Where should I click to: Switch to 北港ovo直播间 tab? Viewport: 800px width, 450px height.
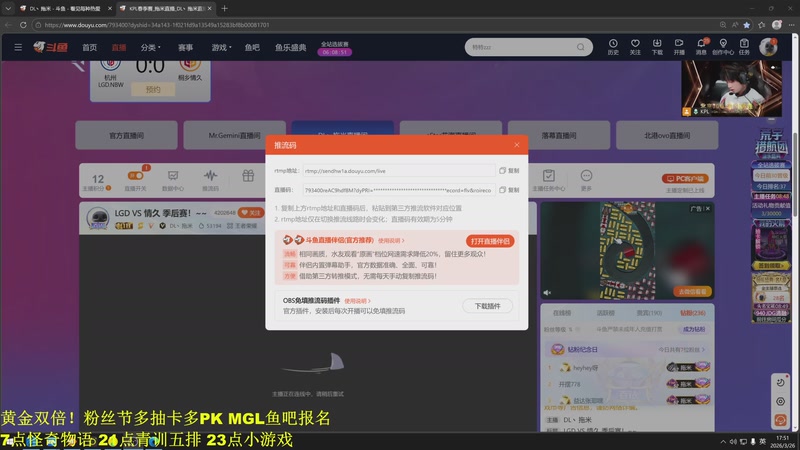pyautogui.click(x=667, y=135)
